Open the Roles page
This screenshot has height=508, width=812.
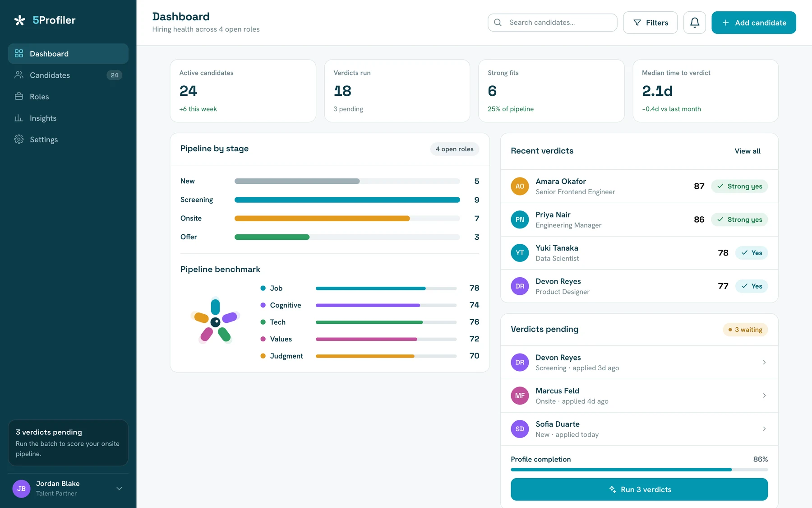click(x=68, y=97)
